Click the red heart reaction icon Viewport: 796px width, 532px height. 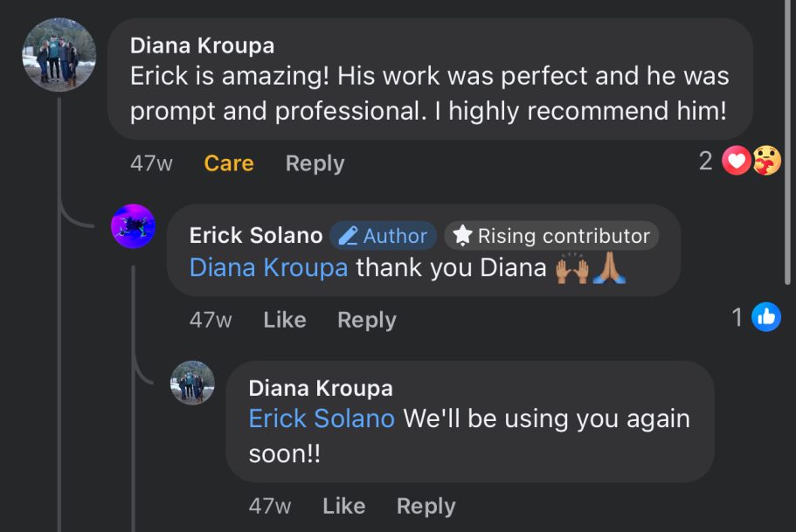[x=737, y=161]
